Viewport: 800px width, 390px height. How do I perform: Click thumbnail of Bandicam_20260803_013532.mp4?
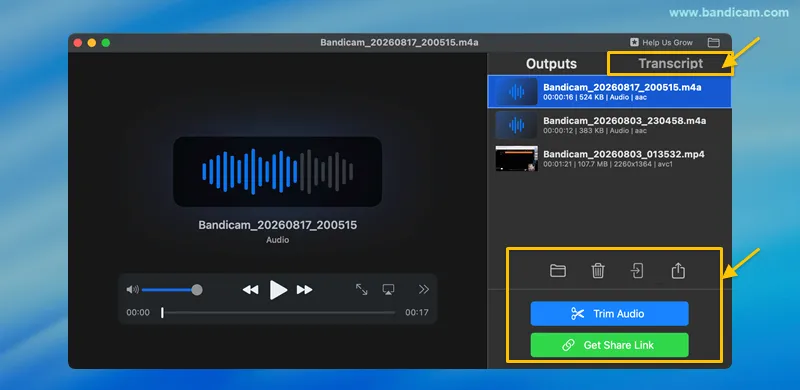coord(516,158)
